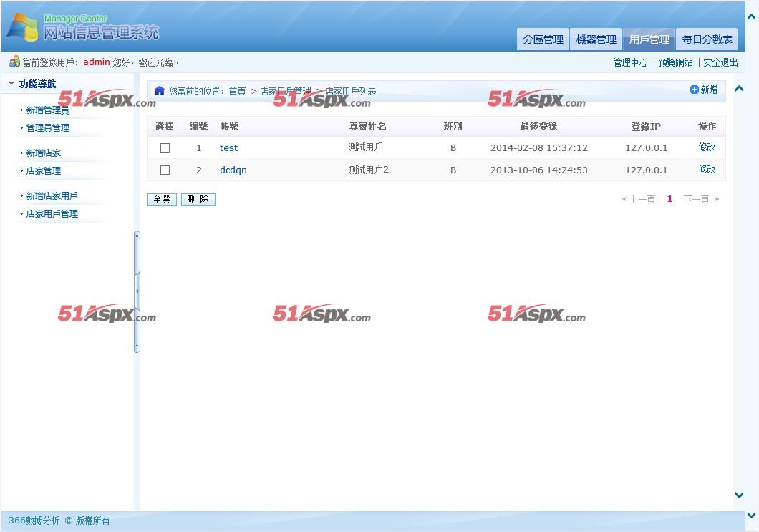Viewport: 759px width, 532px height.
Task: Click the 真實姓名 column header
Action: pos(367,126)
